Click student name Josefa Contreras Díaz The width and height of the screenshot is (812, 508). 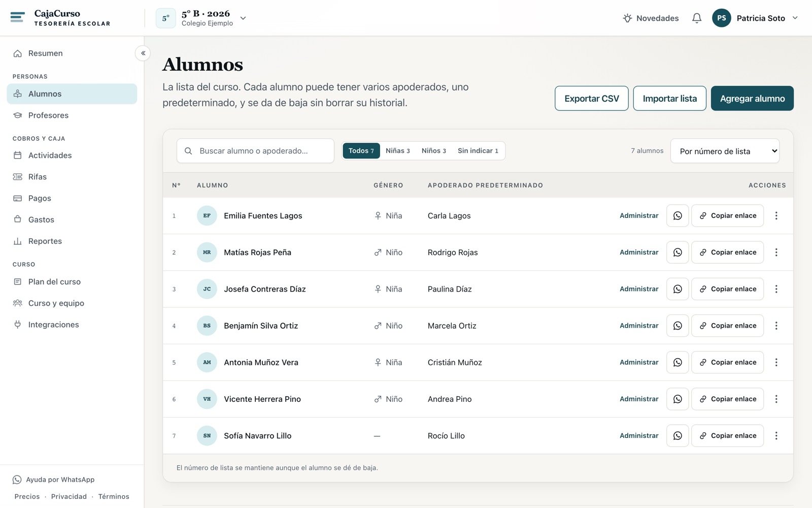click(x=265, y=289)
